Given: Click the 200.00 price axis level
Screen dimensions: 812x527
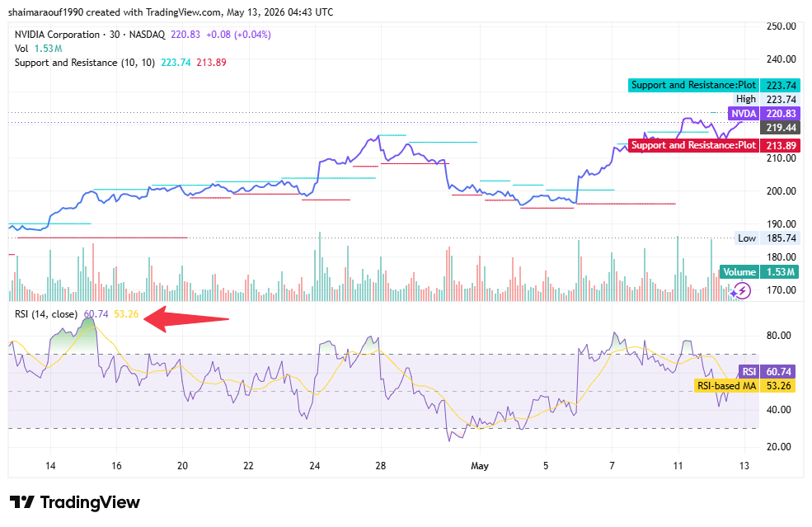Looking at the screenshot, I should pyautogui.click(x=781, y=191).
